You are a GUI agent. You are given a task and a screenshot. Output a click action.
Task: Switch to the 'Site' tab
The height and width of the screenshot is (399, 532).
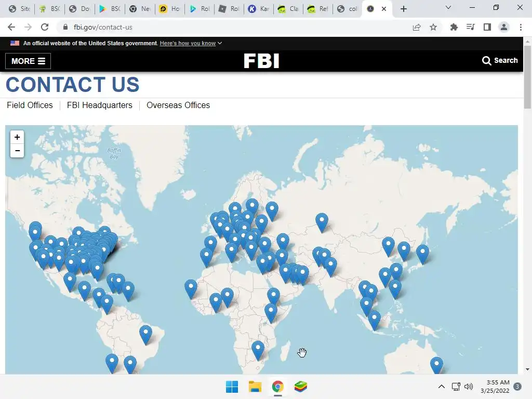tap(20, 9)
